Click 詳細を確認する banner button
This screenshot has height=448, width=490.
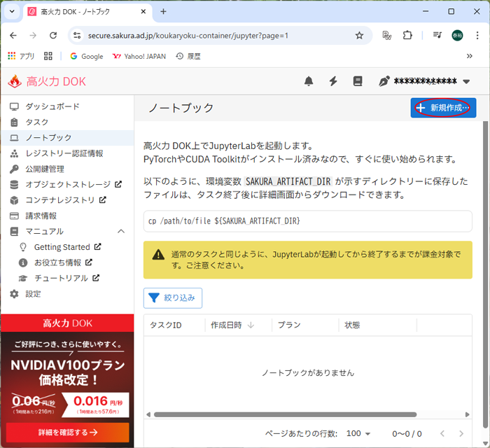pos(67,433)
